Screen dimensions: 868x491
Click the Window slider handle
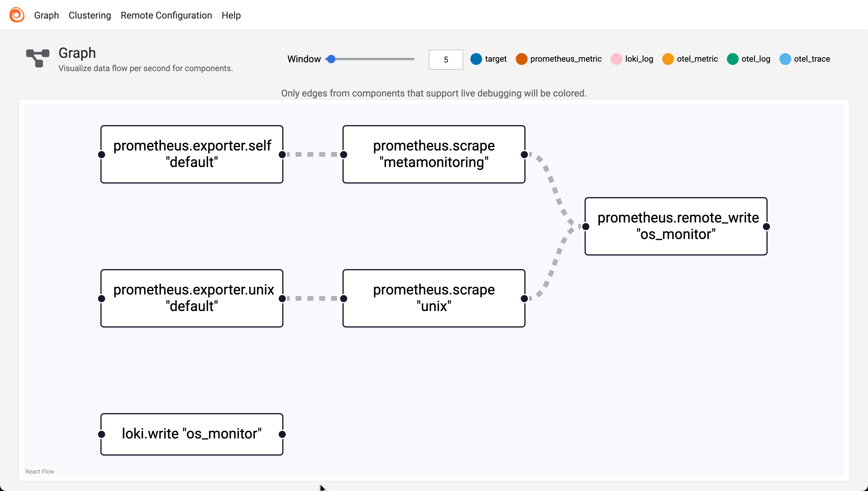[x=331, y=59]
